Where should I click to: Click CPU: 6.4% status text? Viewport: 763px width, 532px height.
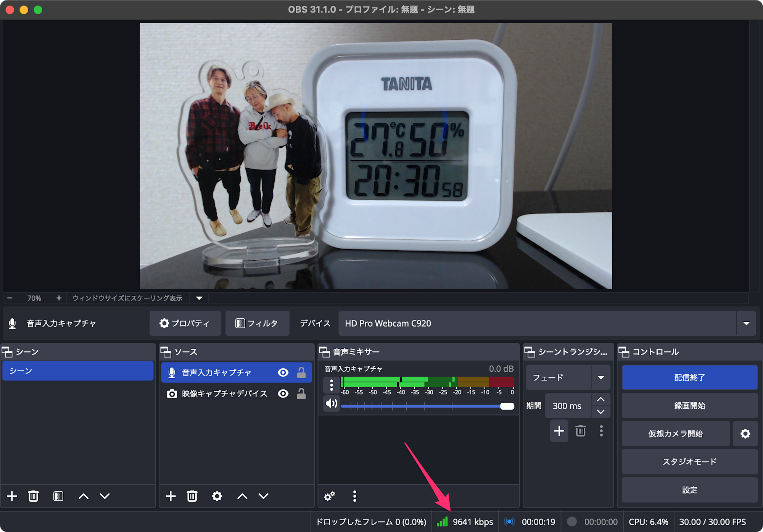coord(648,522)
